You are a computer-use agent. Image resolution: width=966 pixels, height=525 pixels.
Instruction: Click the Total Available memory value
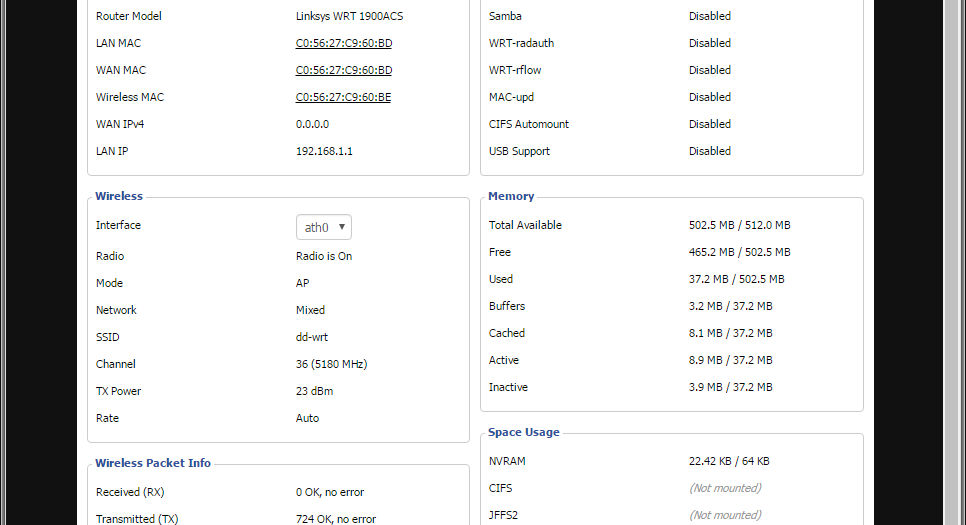(x=739, y=225)
